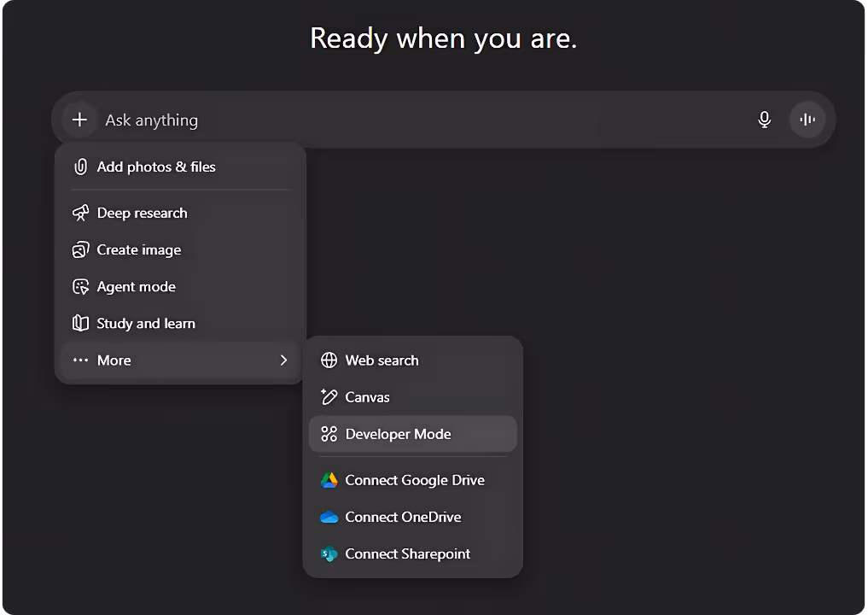
Task: Select the Agent mode icon
Action: pos(79,286)
